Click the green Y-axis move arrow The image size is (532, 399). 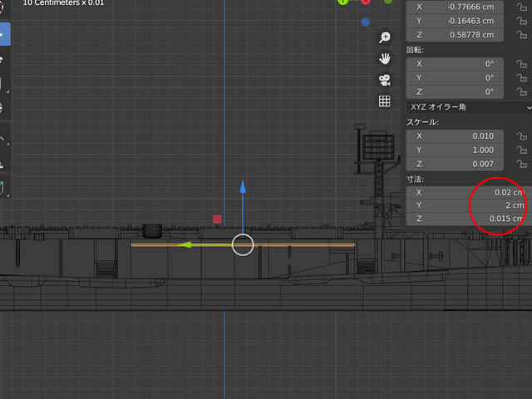(x=185, y=244)
